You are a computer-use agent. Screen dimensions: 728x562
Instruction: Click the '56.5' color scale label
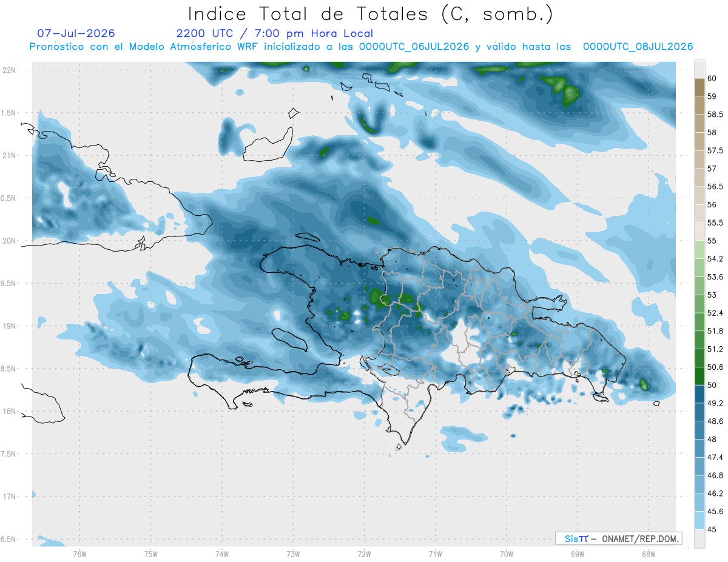(715, 187)
